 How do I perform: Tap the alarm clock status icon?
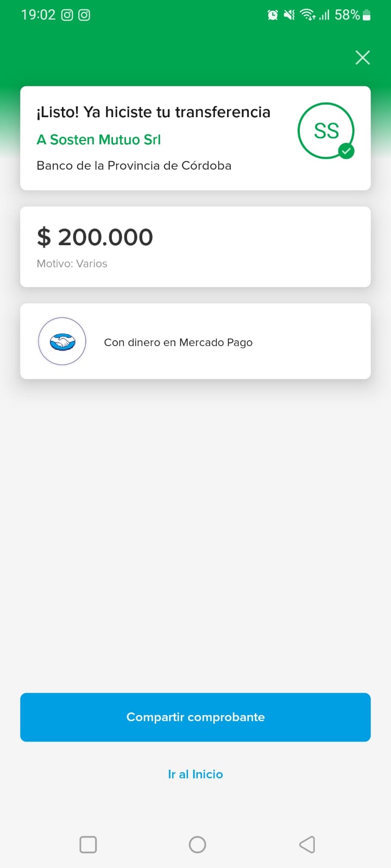pyautogui.click(x=273, y=15)
